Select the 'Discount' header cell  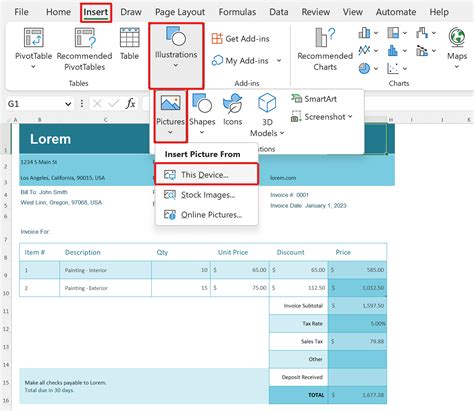pos(299,252)
